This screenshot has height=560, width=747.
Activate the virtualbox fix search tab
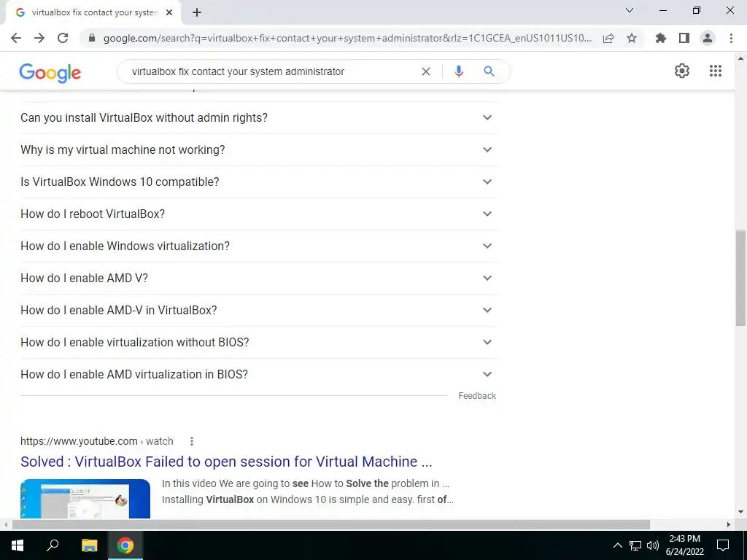click(x=94, y=13)
